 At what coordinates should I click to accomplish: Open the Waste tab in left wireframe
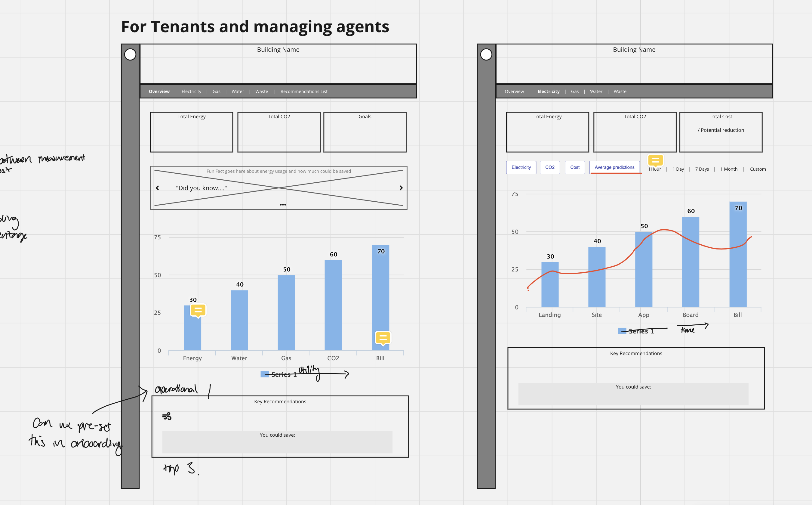coord(262,91)
